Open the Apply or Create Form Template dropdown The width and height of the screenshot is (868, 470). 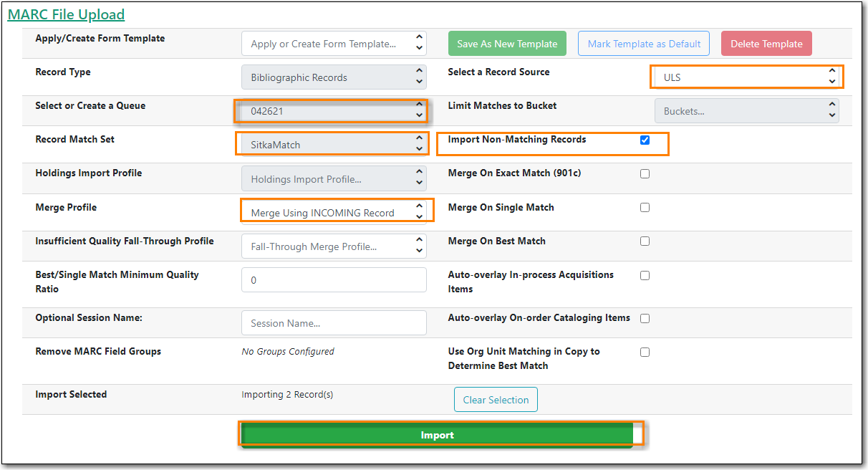334,44
